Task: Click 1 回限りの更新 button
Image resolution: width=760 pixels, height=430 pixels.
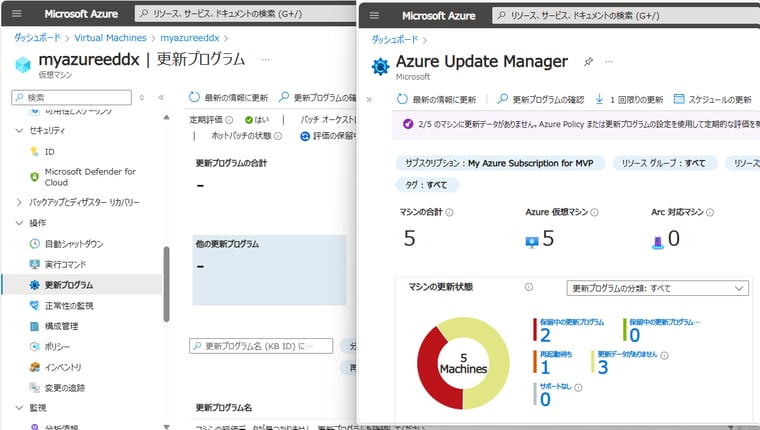Action: click(x=629, y=99)
